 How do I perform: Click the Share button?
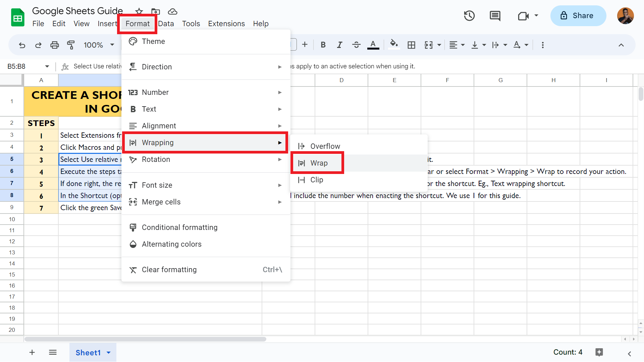(578, 16)
